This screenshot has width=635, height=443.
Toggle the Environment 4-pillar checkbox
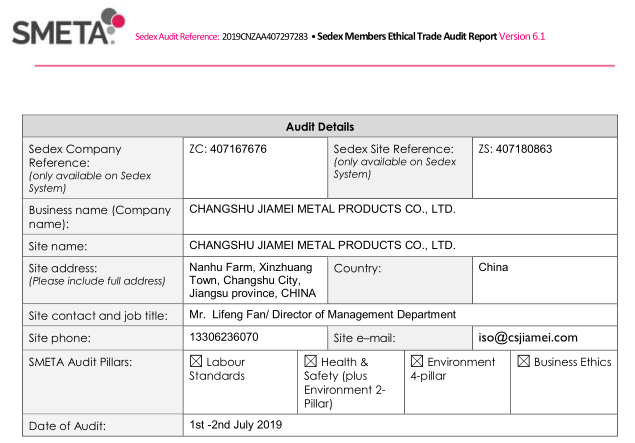417,361
